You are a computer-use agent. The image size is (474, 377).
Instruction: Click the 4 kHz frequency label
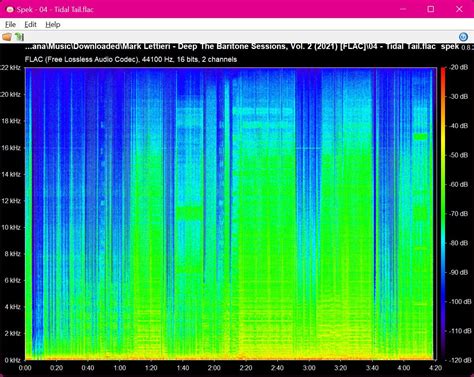(x=12, y=307)
